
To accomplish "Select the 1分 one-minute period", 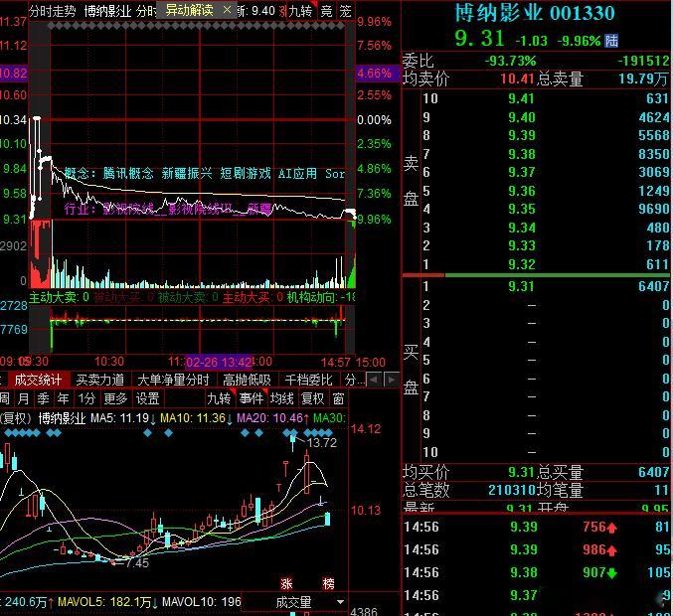I will [86, 398].
